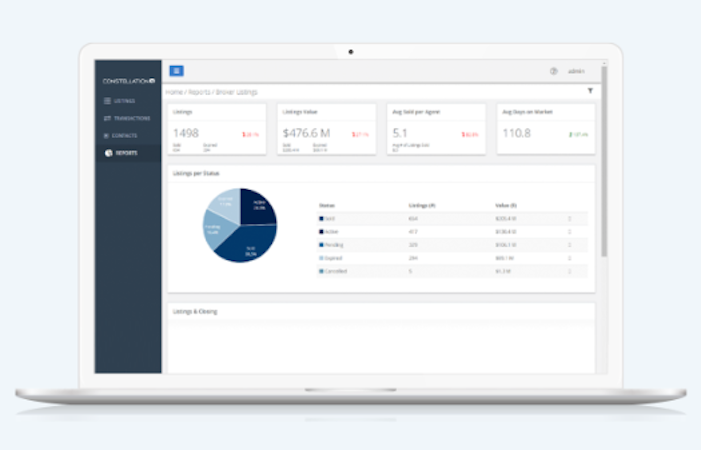Open row options for the Cancelled row
Screen dimensions: 701x450
(570, 271)
